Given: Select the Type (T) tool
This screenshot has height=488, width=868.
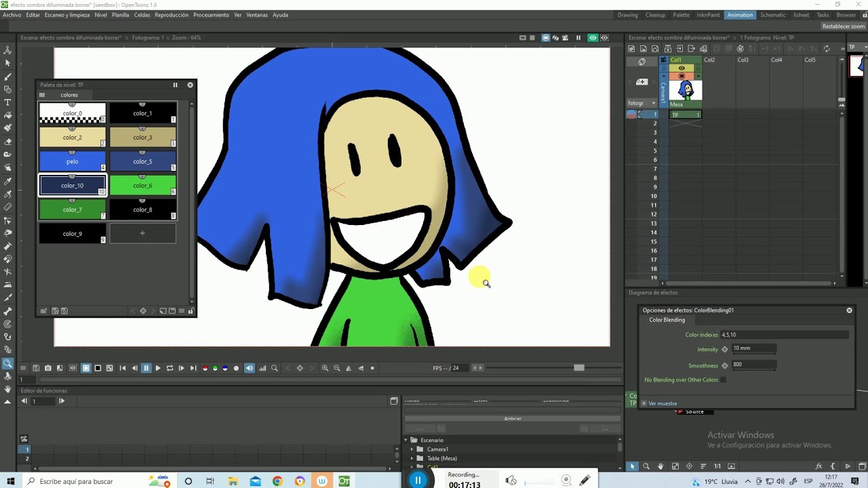Looking at the screenshot, I should (7, 102).
